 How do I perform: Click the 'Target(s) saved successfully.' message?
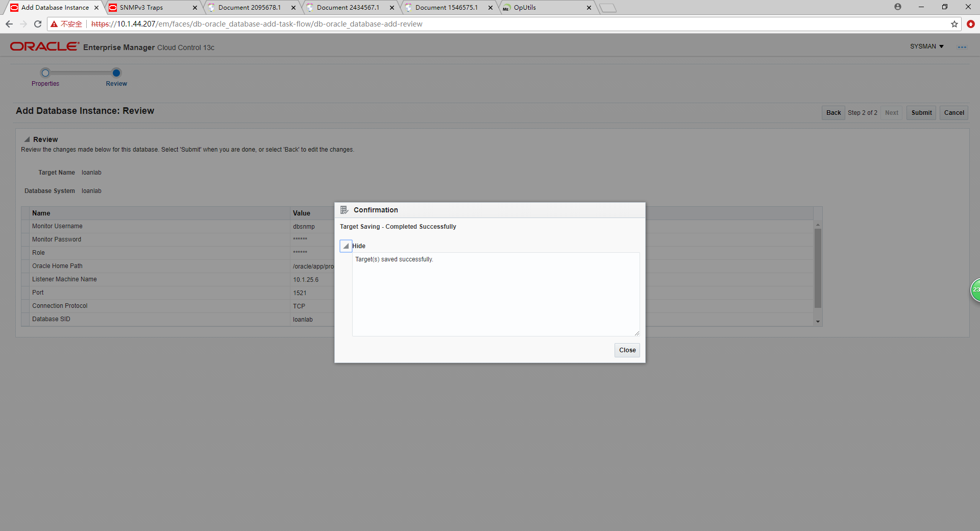coord(394,259)
